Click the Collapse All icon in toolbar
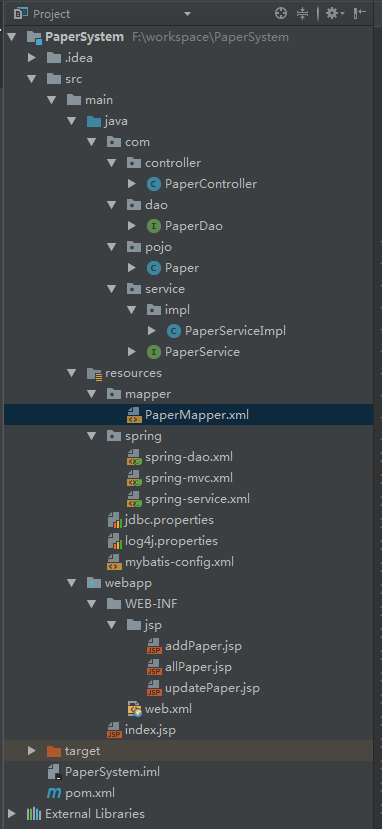The height and width of the screenshot is (829, 382). pyautogui.click(x=302, y=13)
